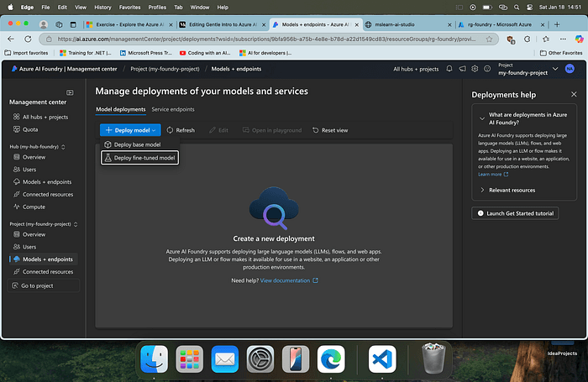Screen dimensions: 588x382
Task: Click Reset view in toolbar
Action: (330, 130)
